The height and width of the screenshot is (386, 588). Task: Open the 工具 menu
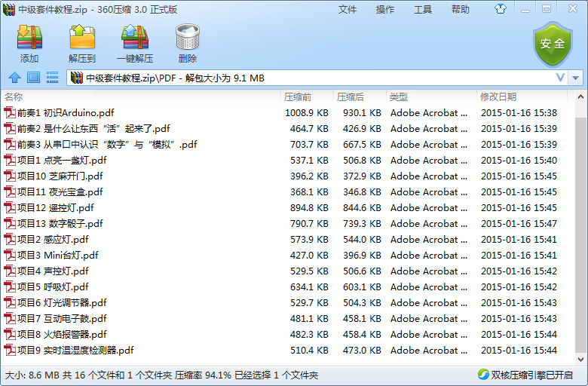[423, 9]
